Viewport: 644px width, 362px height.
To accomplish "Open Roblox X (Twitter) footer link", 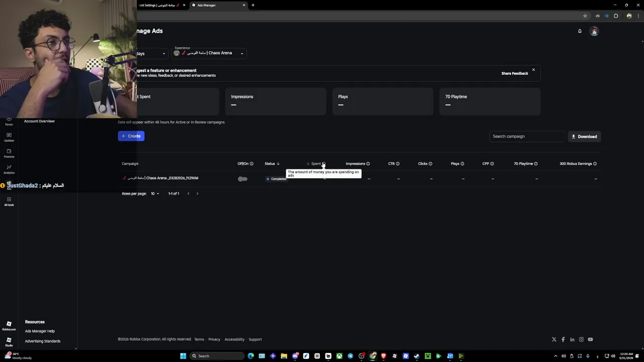I will tap(554, 339).
